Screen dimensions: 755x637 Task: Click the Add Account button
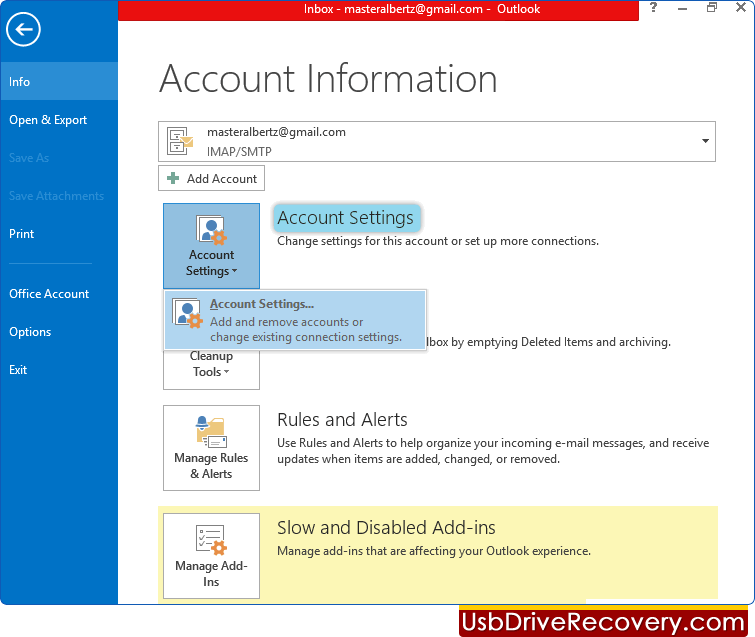coord(211,178)
